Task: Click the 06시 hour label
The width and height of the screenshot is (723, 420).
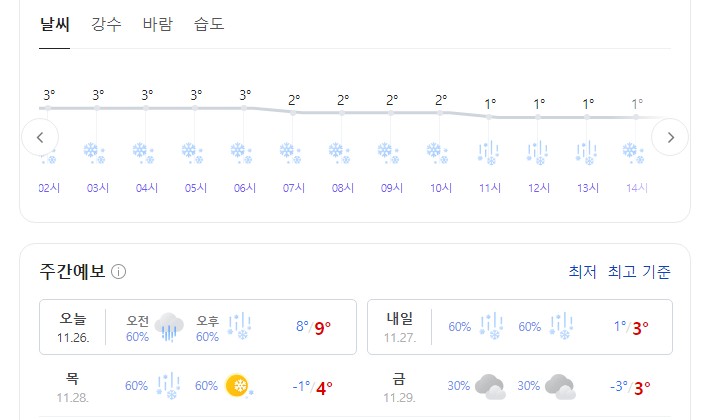Action: pos(244,188)
